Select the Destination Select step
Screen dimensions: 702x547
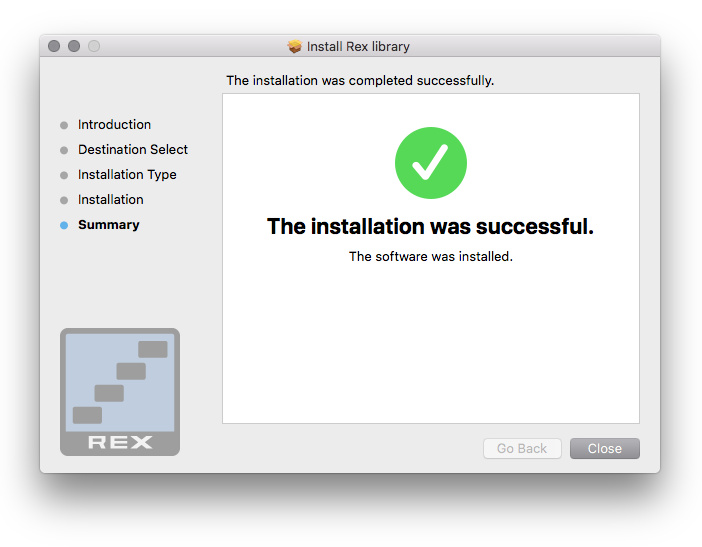(x=133, y=150)
